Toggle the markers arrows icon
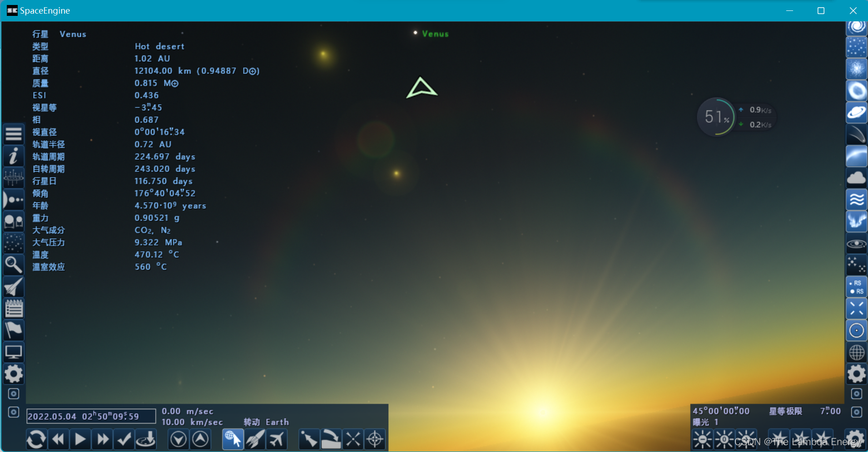 point(857,309)
